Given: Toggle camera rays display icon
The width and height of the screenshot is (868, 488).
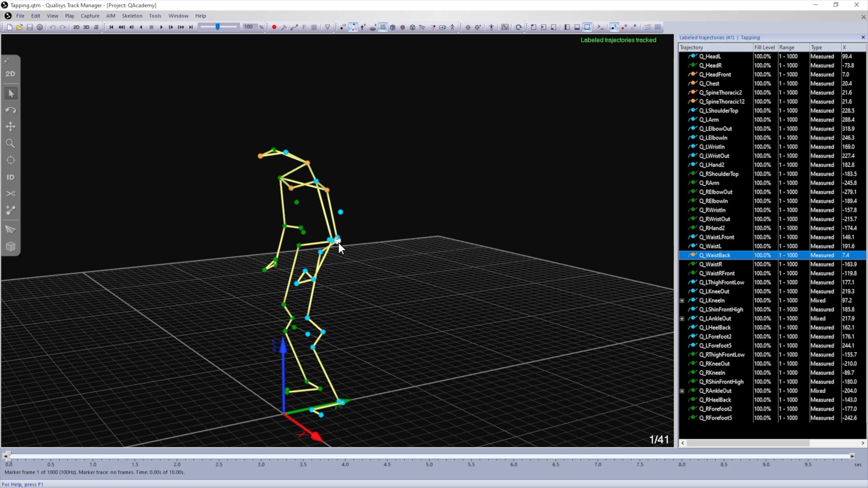Looking at the screenshot, I should [432, 27].
